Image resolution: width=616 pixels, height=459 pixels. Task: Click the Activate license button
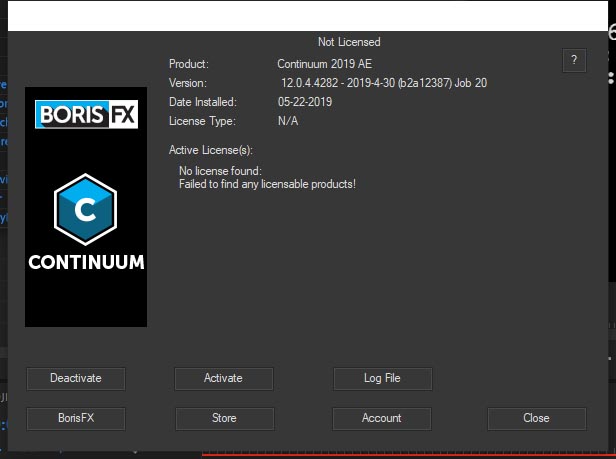coord(224,378)
